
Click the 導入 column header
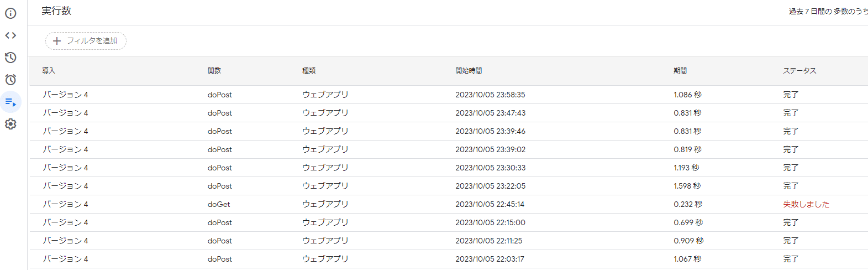(49, 71)
